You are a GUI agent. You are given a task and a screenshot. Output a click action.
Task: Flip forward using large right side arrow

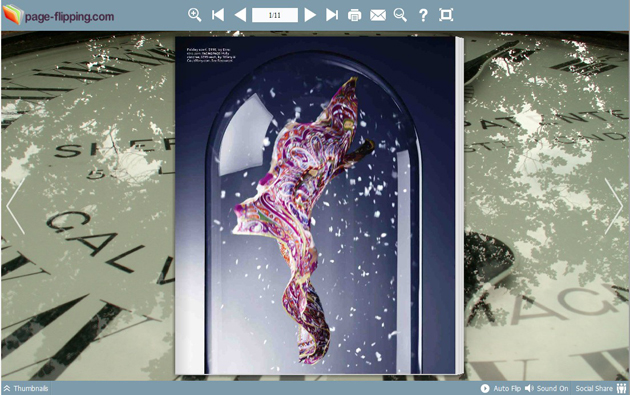(614, 206)
